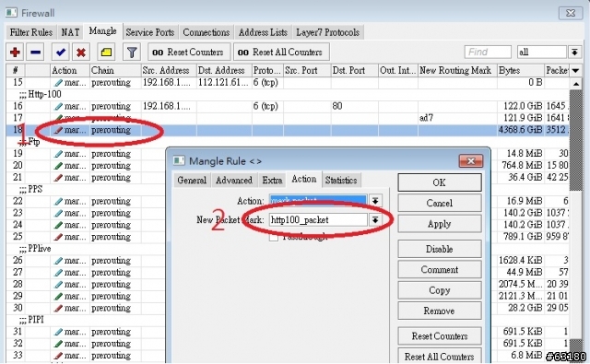
Task: Open the Action dropdown arrow
Action: 375,201
